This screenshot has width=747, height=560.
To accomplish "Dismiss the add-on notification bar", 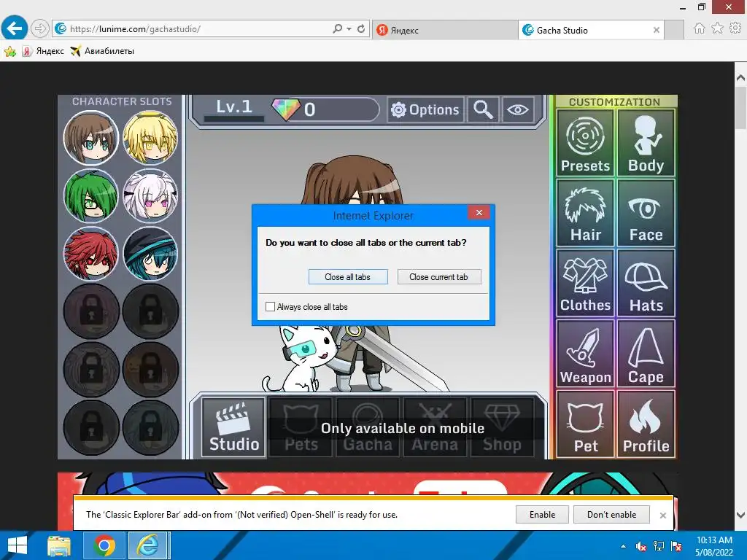I will (x=662, y=516).
